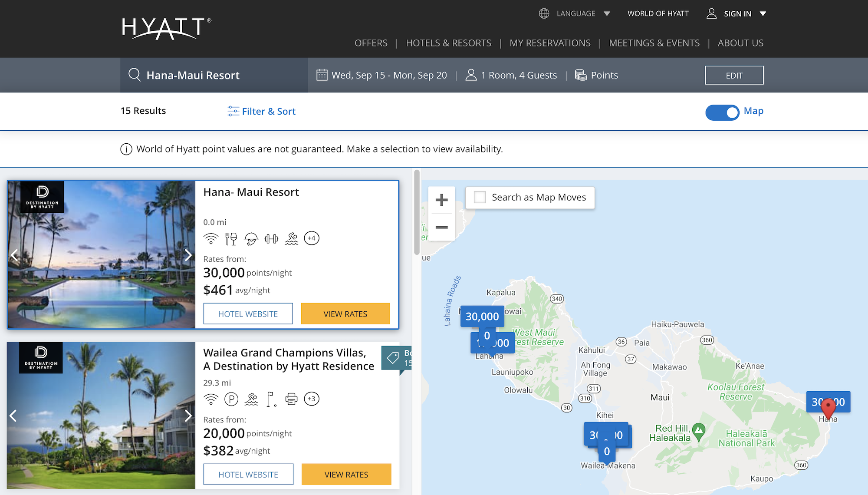Zoom in on the map
Viewport: 868px width, 495px height.
click(441, 200)
